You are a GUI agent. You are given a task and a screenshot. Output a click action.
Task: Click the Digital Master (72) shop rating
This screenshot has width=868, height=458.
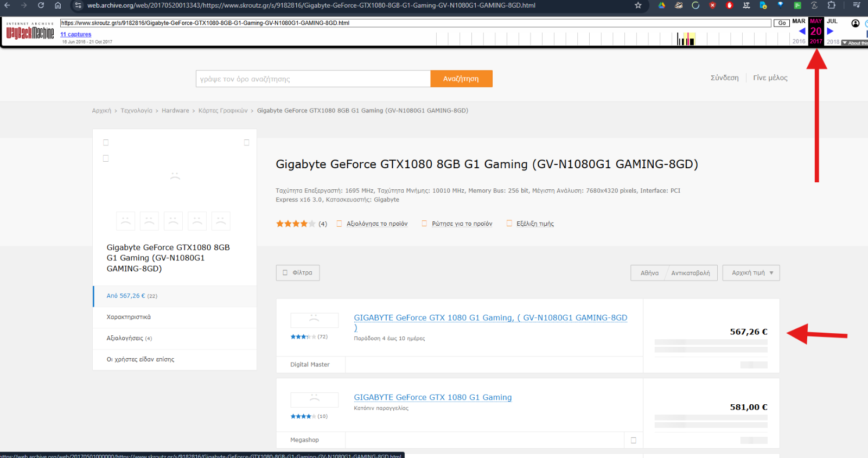tap(309, 337)
